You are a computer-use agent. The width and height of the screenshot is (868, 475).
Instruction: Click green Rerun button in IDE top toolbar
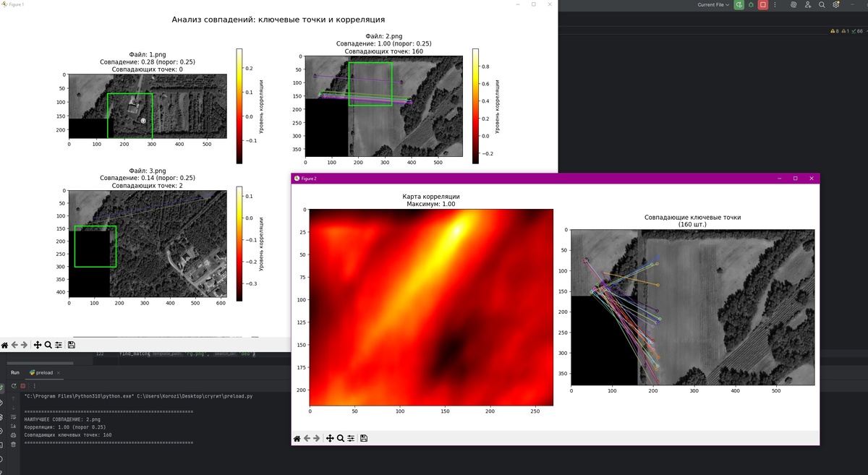click(x=739, y=4)
